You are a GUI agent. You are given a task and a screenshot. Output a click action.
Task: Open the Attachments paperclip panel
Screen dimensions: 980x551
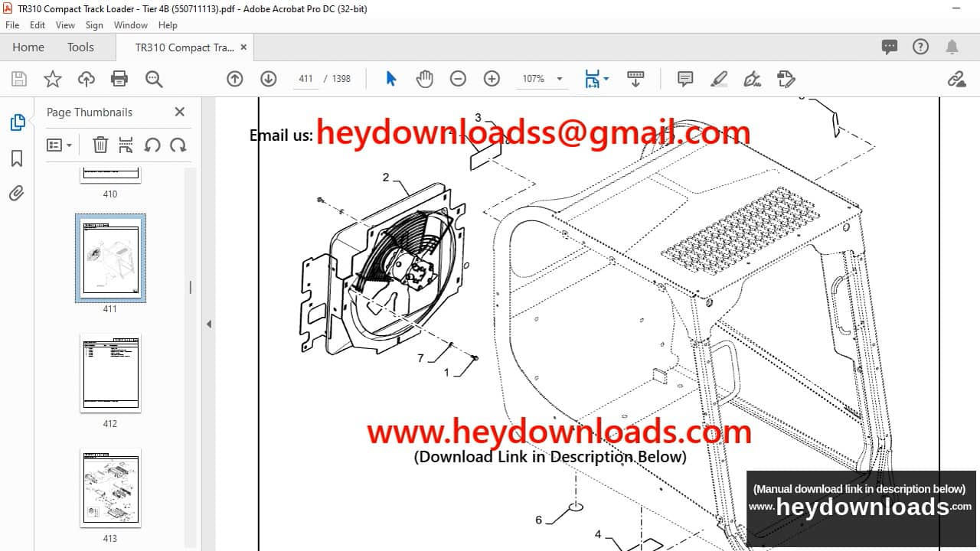[17, 193]
